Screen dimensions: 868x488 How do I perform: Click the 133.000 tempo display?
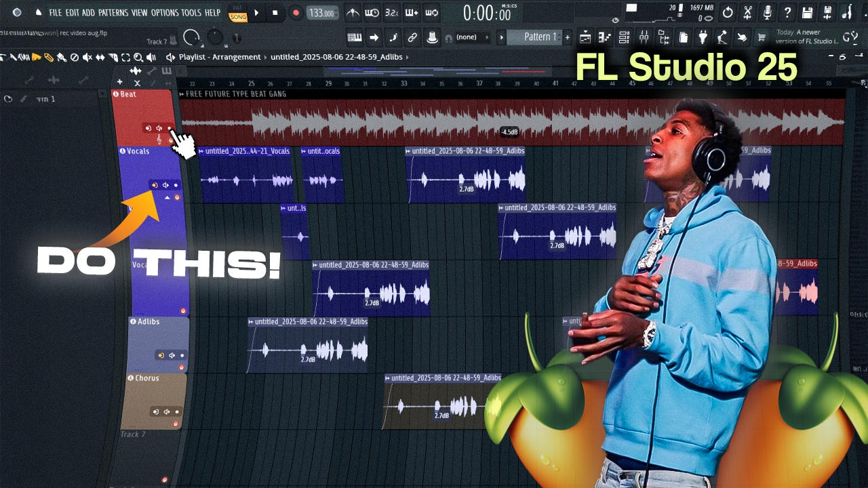click(x=321, y=14)
